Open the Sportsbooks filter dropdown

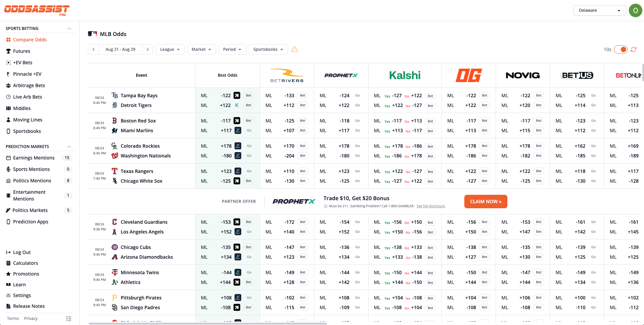point(268,49)
